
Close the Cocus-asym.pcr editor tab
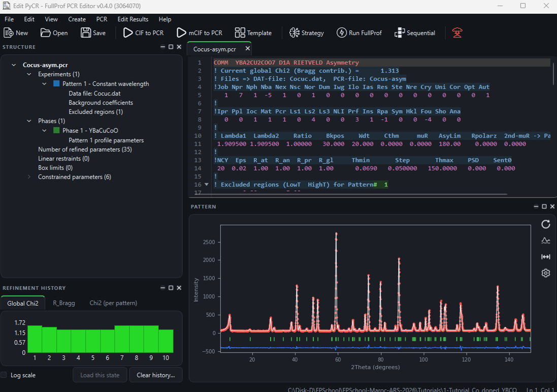(248, 48)
